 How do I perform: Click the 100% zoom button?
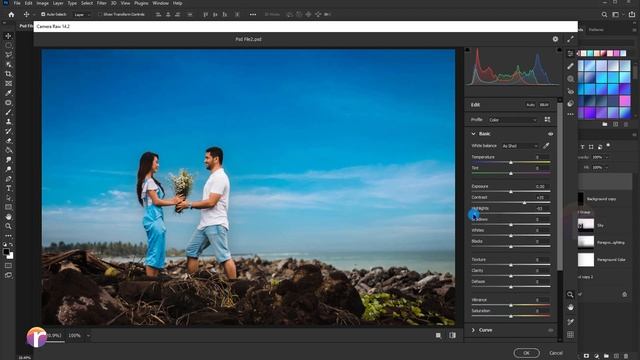[74, 336]
